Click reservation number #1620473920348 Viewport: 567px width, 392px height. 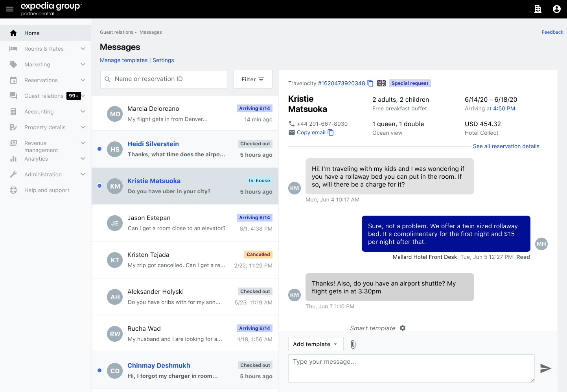pyautogui.click(x=341, y=83)
